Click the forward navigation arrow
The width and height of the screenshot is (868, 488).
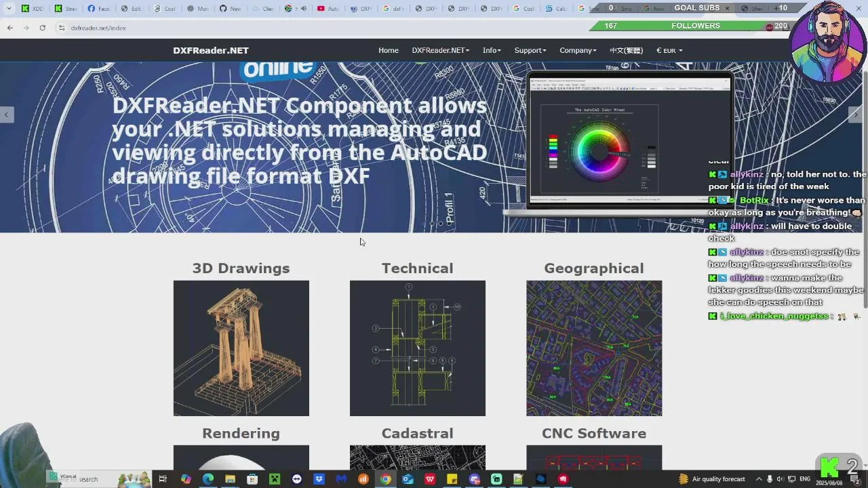click(x=26, y=28)
